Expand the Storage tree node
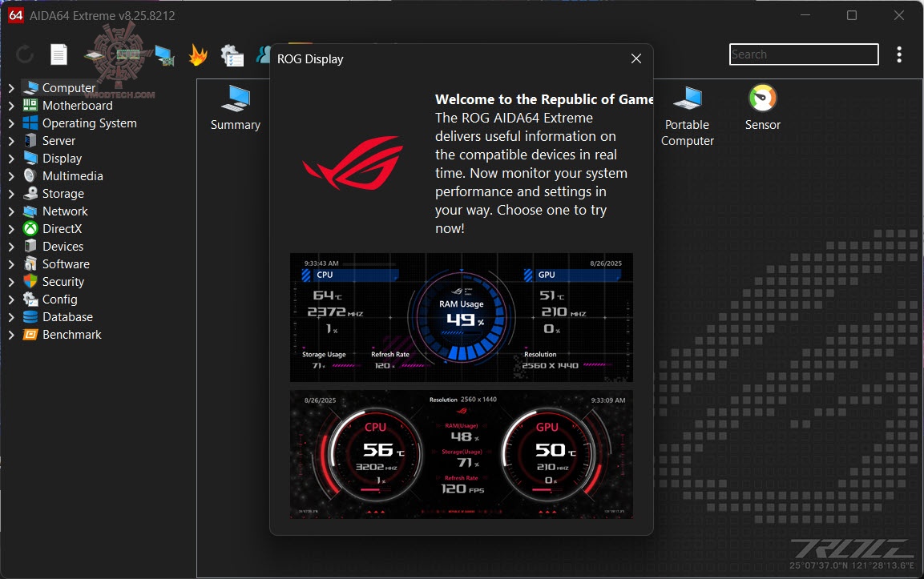 (11, 194)
